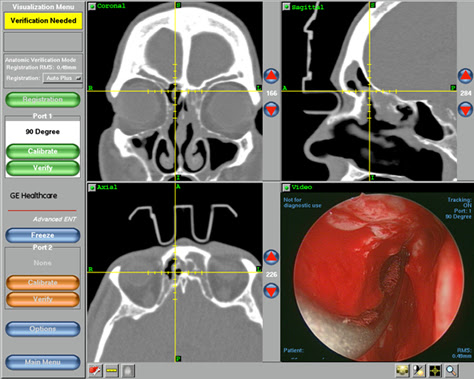This screenshot has height=379, width=474.
Task: Click the red instrument icon in bottom toolbar
Action: pyautogui.click(x=95, y=370)
